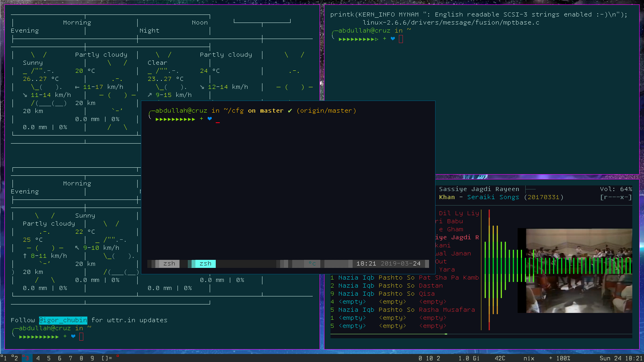Switch to workspace tag 7
Viewport: 644px width, 362px height.
click(70, 358)
